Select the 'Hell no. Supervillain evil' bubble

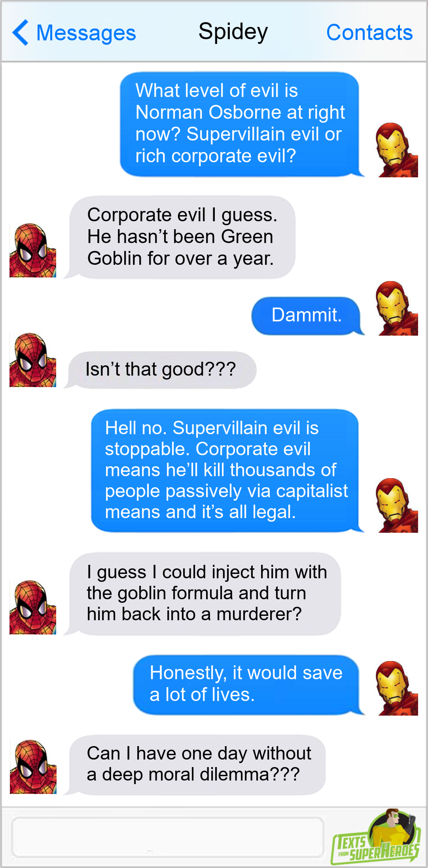pos(227,471)
